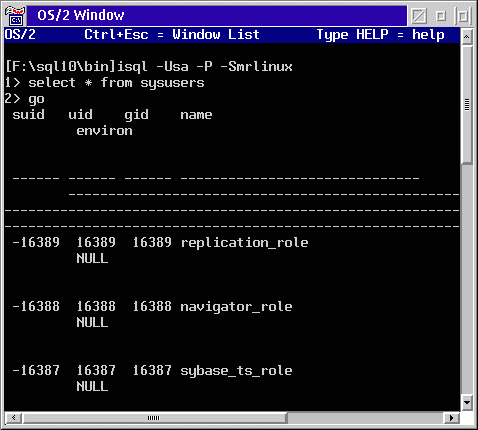478x430 pixels.
Task: Click the NULL under navigator_role row
Action: pos(92,322)
